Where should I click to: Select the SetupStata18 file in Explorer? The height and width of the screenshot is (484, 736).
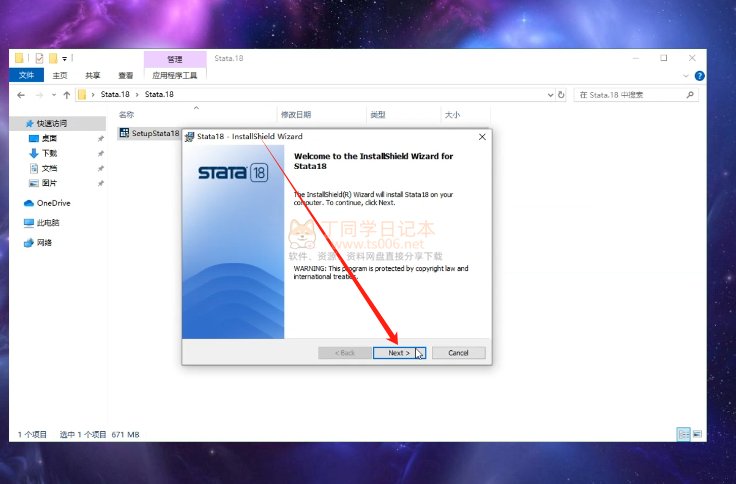(x=150, y=133)
